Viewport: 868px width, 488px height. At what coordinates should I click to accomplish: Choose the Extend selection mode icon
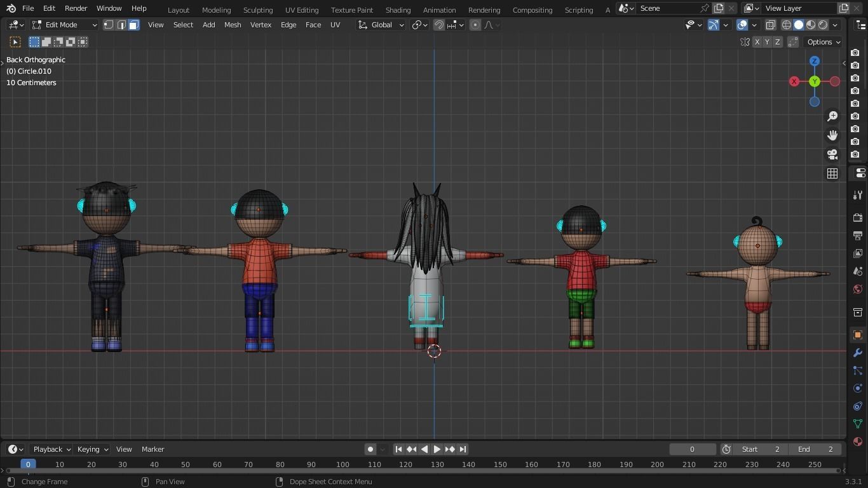tap(46, 42)
